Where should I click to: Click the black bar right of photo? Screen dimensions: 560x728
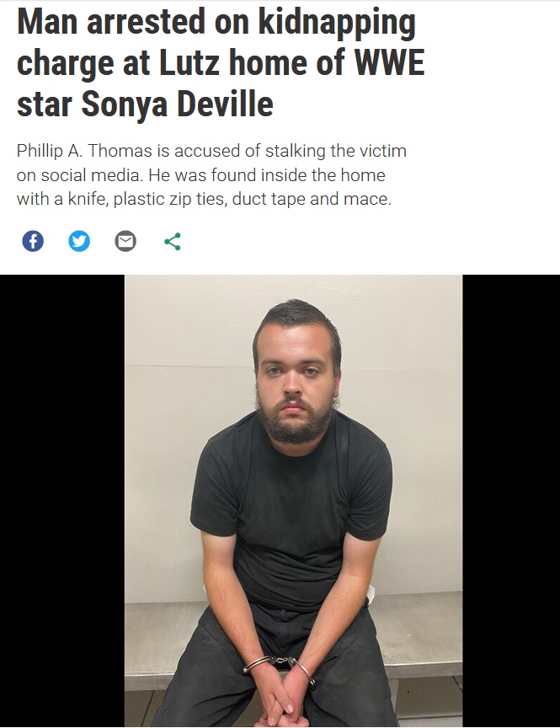[x=511, y=500]
